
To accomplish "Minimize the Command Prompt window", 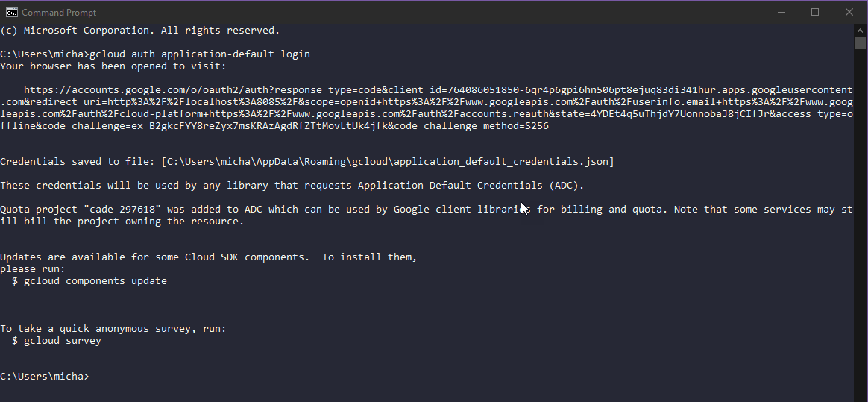I will pos(781,12).
